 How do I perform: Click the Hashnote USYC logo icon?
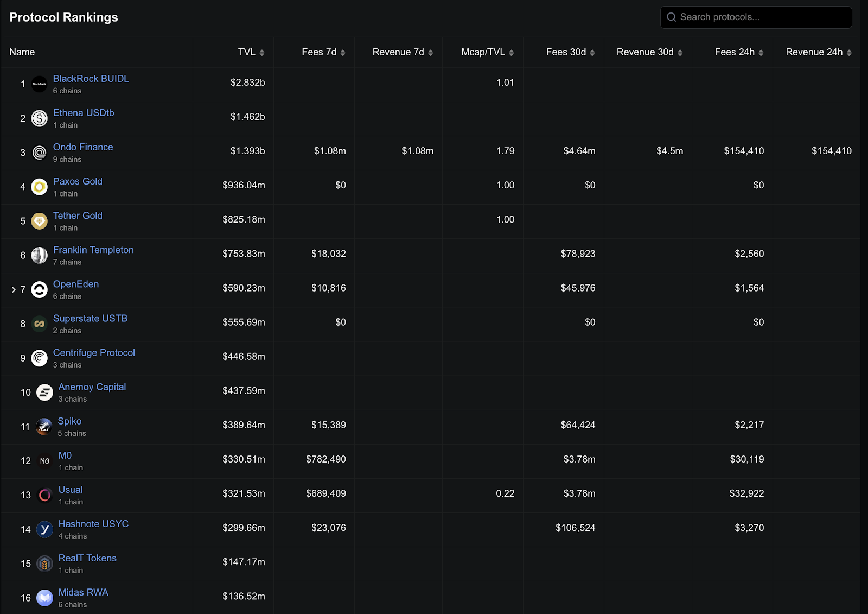coord(44,529)
